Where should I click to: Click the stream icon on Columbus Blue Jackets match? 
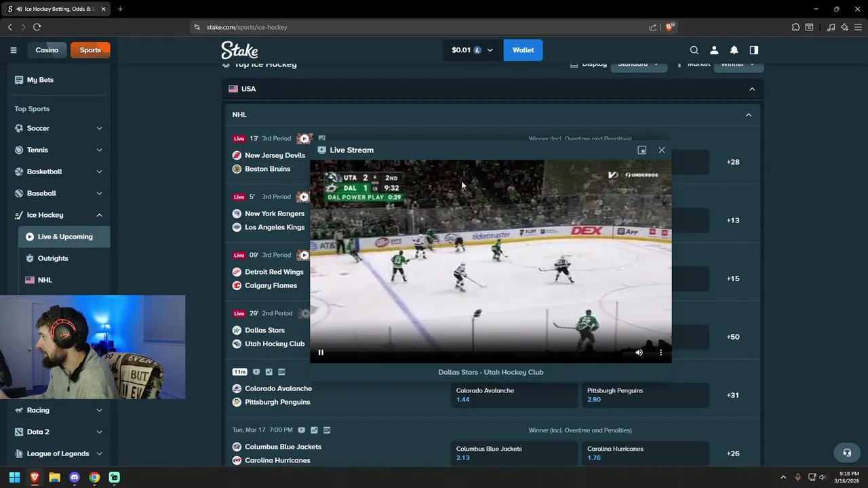point(301,430)
